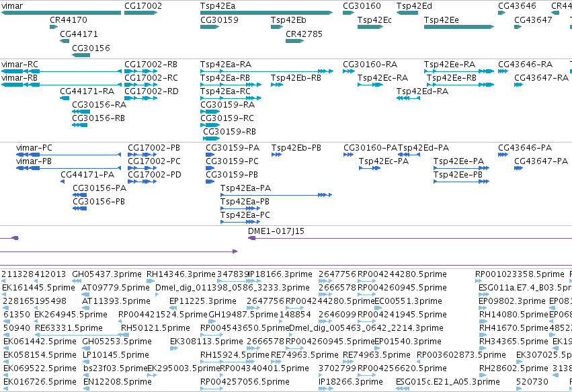Select the CG30156 gene label
The image size is (572, 392).
91,48
